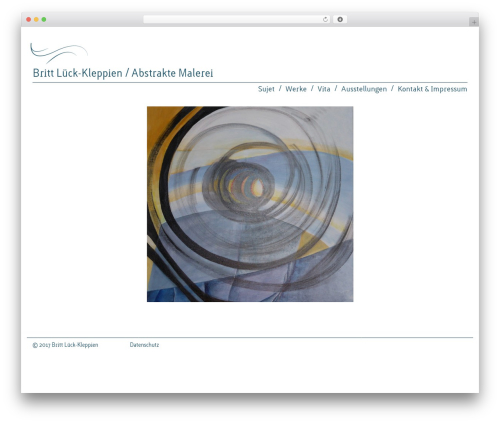Open the Ausstellungen menu item
The width and height of the screenshot is (500, 423).
click(364, 89)
